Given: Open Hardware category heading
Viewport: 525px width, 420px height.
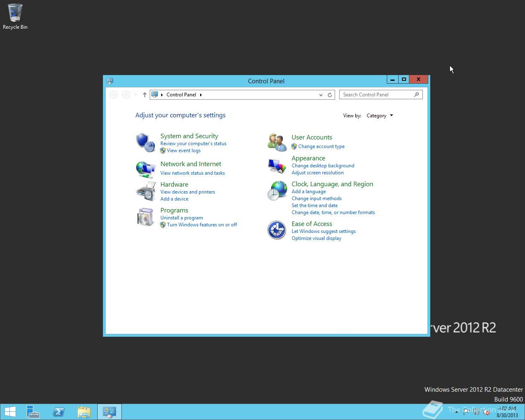Looking at the screenshot, I should [174, 185].
